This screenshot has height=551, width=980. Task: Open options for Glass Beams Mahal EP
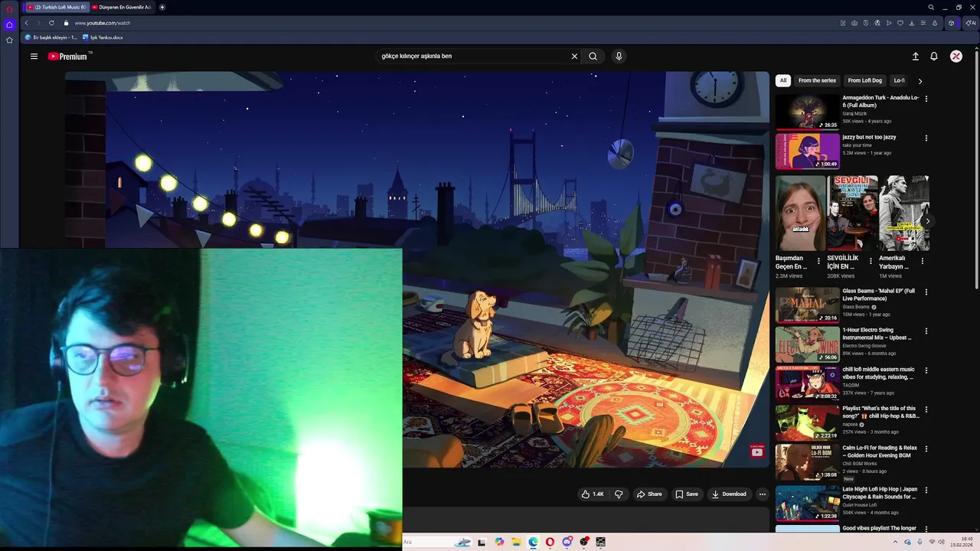point(926,292)
